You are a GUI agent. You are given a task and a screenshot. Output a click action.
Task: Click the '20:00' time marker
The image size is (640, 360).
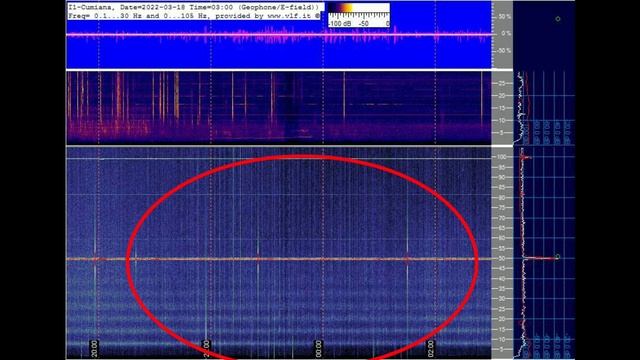coord(94,349)
